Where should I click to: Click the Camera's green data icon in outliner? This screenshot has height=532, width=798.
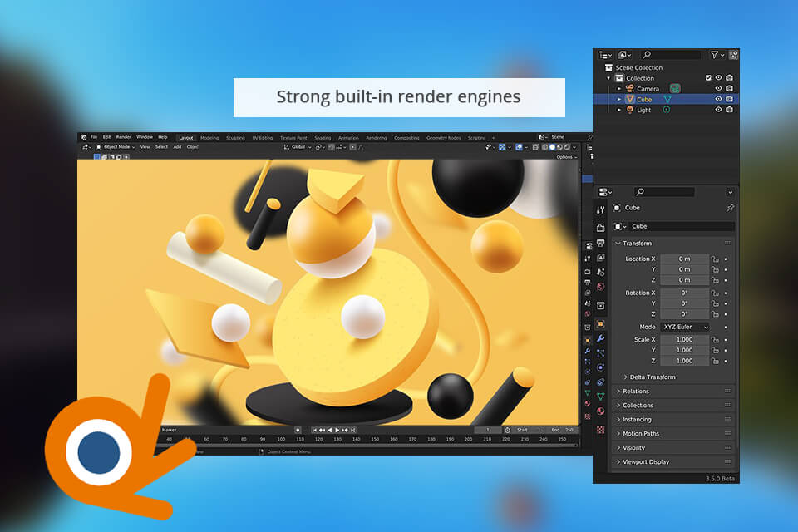tap(675, 89)
